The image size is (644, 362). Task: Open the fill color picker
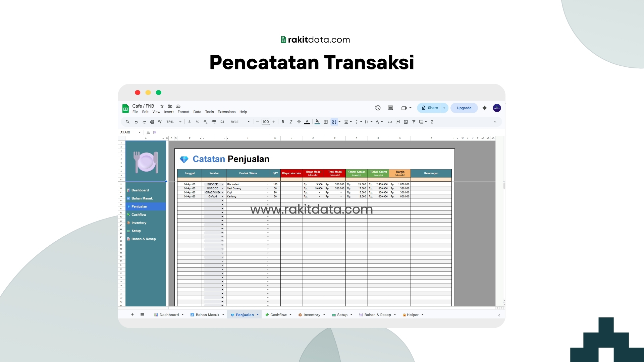(317, 122)
